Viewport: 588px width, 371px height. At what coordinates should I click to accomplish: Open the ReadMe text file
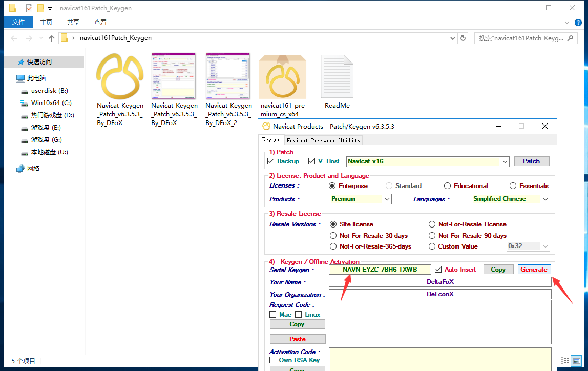[x=337, y=77]
